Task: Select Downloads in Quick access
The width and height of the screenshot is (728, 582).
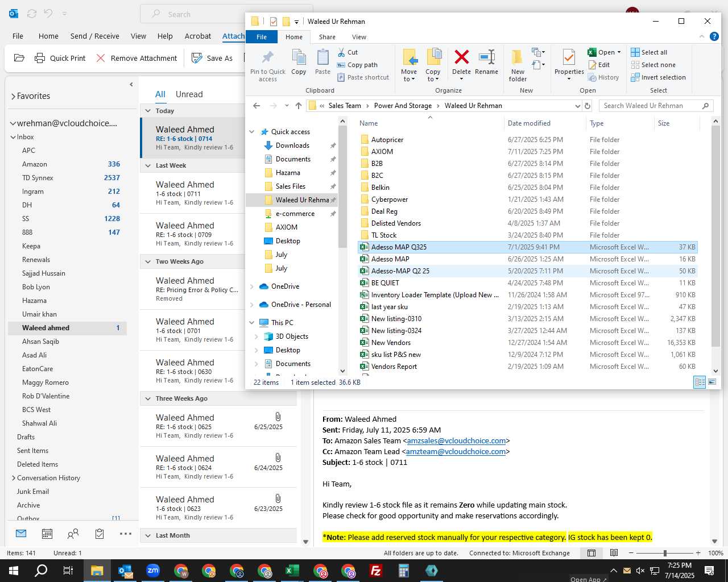Action: coord(292,145)
